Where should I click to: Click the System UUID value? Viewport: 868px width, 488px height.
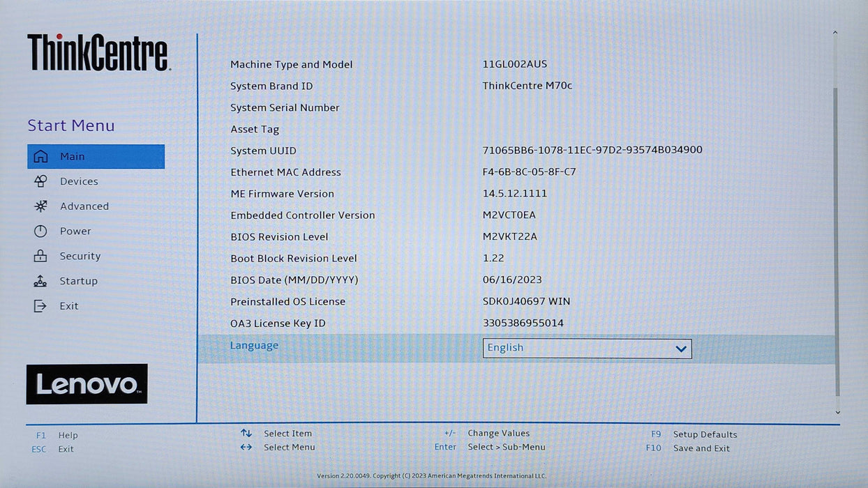pyautogui.click(x=592, y=150)
